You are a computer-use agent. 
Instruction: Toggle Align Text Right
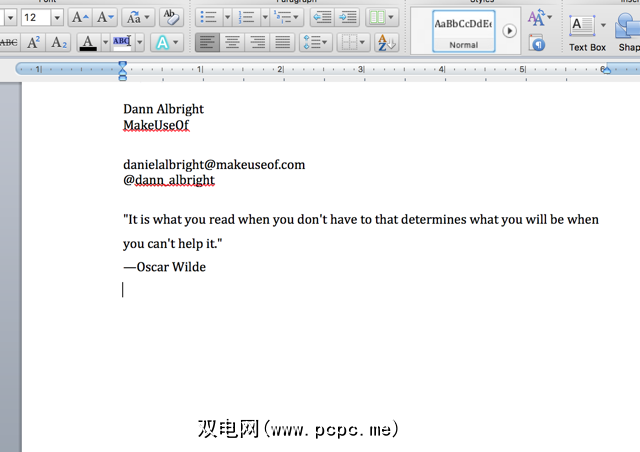pos(257,42)
